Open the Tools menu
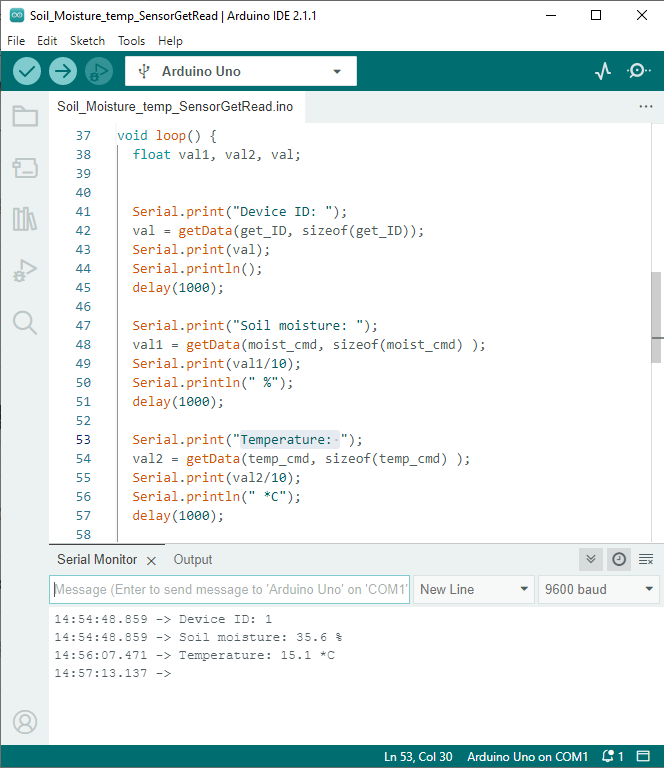 (x=131, y=41)
